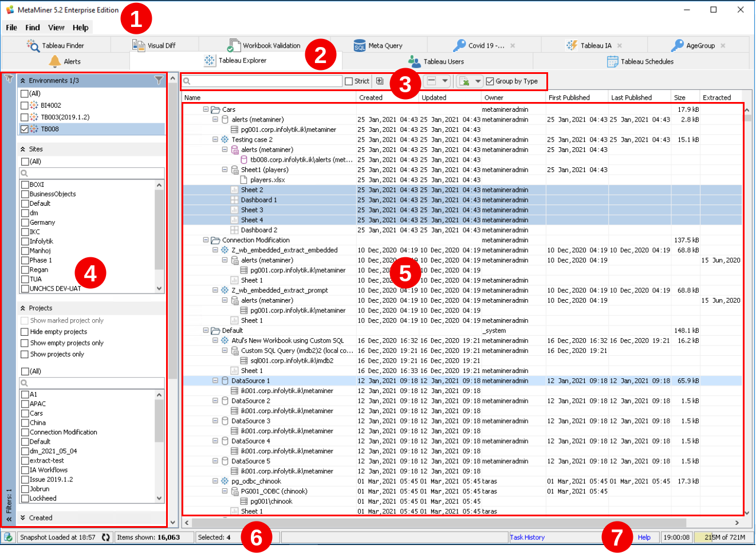The image size is (756, 553).
Task: Switch to the Tableau Explorer tab
Action: [x=236, y=60]
